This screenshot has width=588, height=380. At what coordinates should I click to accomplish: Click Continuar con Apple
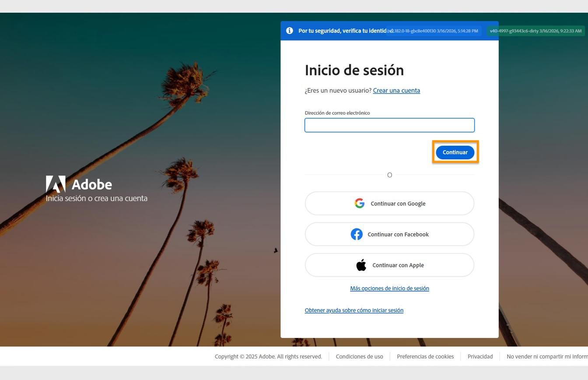pyautogui.click(x=389, y=265)
